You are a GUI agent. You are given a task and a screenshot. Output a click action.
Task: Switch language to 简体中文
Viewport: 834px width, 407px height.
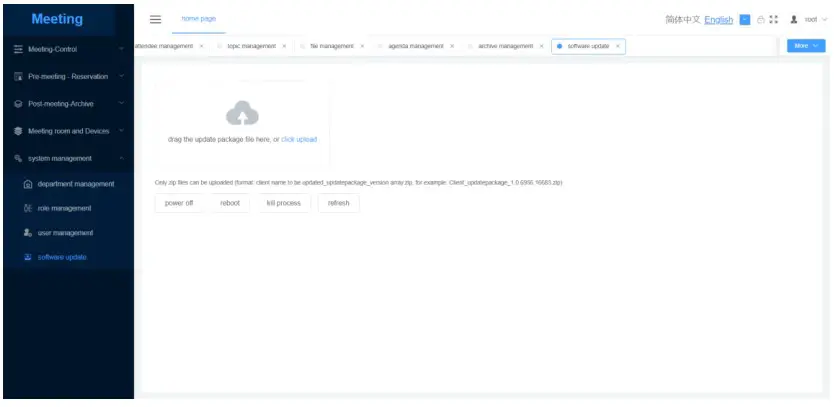[x=683, y=20]
